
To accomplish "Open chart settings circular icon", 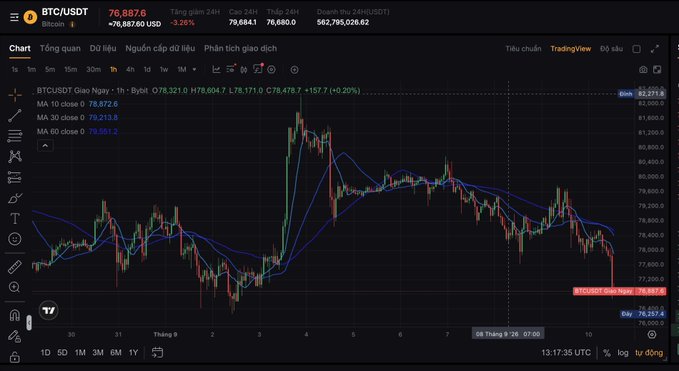I will 271,69.
